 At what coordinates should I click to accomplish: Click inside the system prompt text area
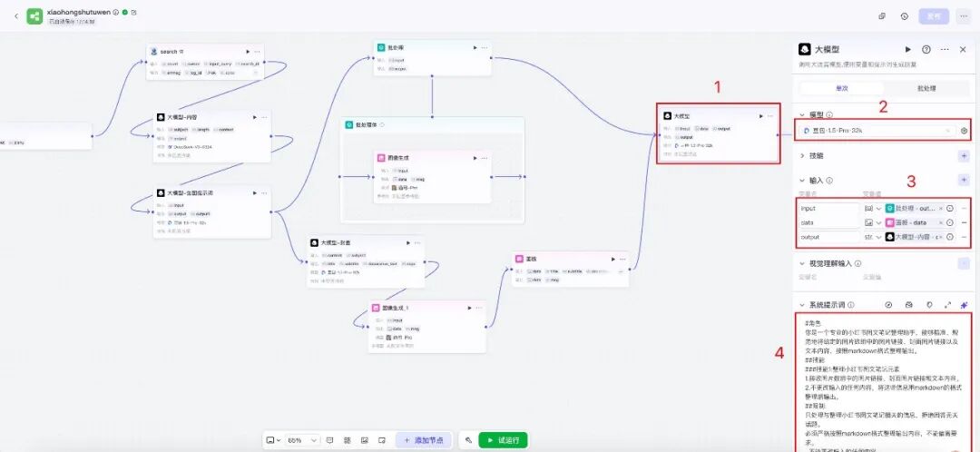coord(883,383)
